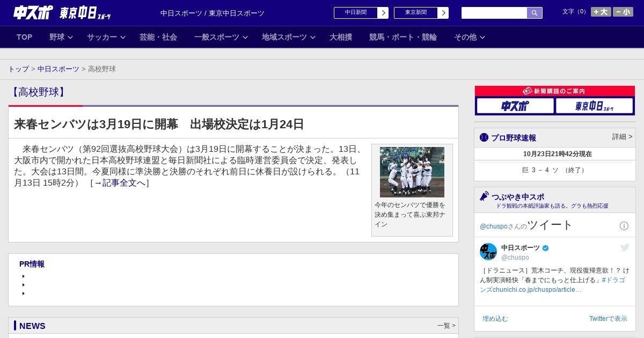Expand the サッカー menu

click(106, 37)
